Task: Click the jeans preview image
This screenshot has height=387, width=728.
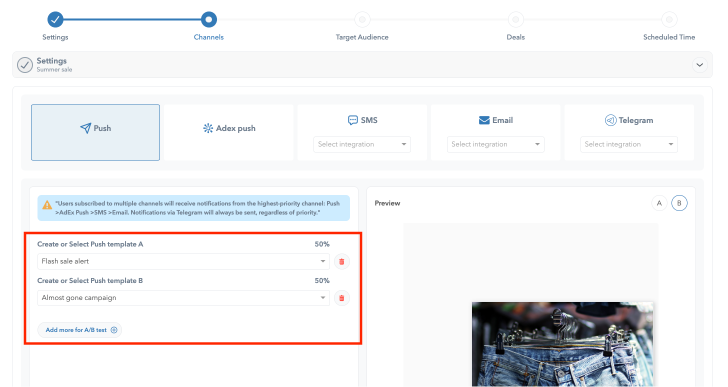Action: (x=563, y=344)
